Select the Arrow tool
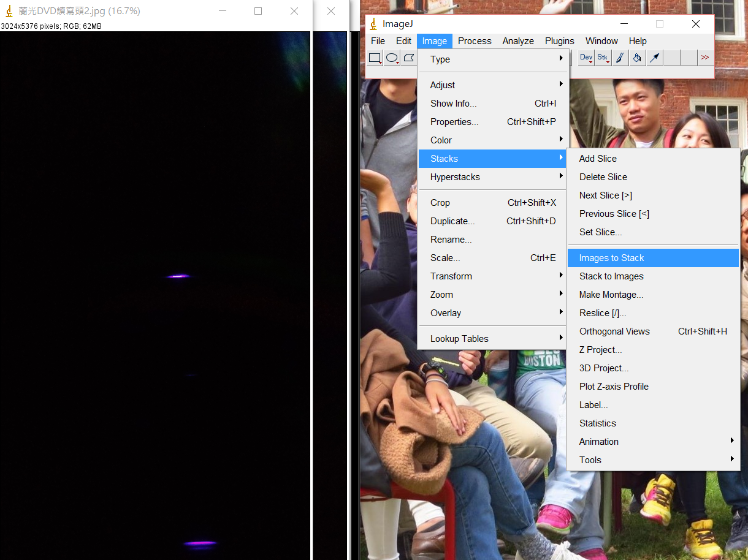The width and height of the screenshot is (748, 560). (x=655, y=58)
